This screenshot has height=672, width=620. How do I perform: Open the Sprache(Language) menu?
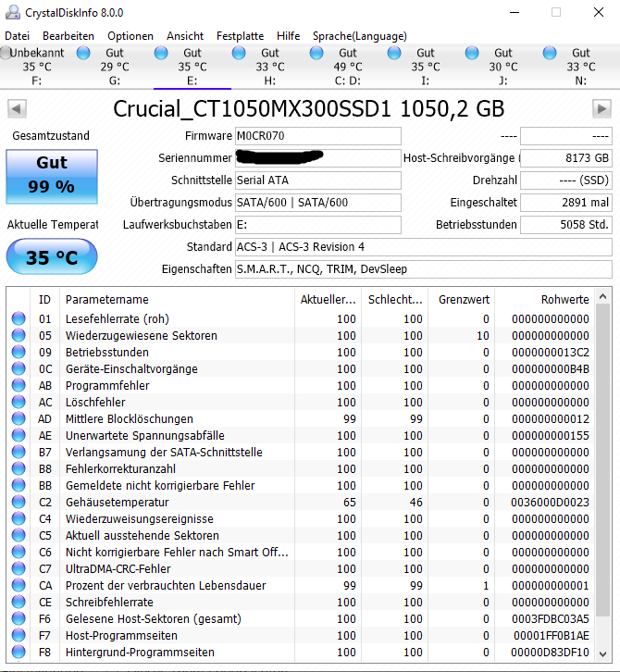click(359, 36)
